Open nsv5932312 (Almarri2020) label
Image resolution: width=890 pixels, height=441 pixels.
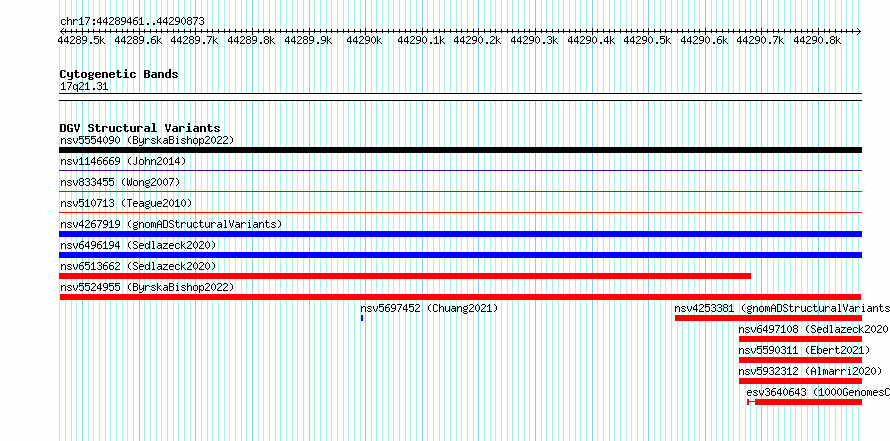click(x=811, y=371)
